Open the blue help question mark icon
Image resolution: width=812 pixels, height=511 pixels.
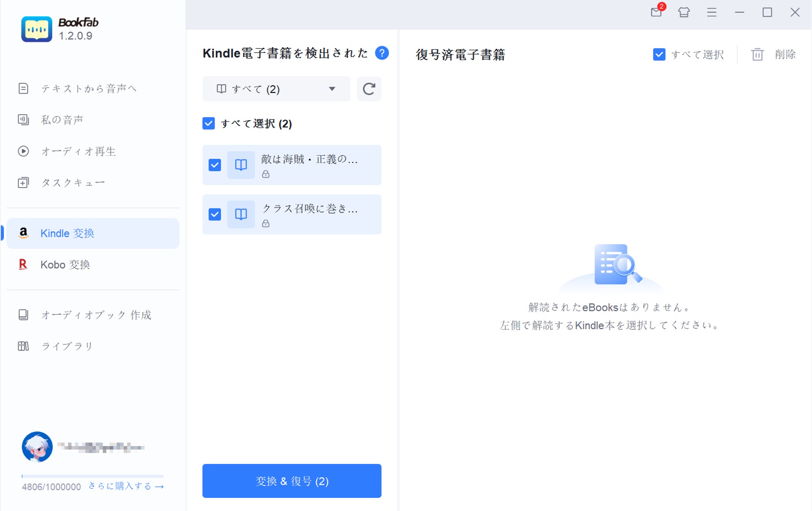tap(382, 53)
